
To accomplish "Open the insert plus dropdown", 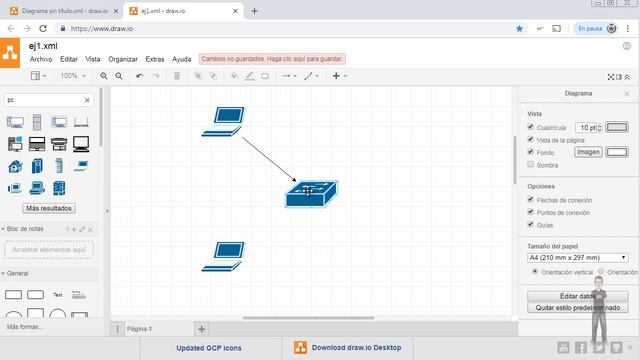I will click(x=339, y=76).
